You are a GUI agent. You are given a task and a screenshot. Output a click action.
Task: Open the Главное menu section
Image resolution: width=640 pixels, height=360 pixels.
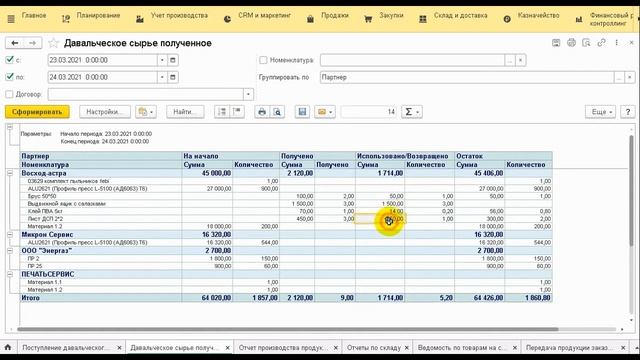[x=34, y=16]
